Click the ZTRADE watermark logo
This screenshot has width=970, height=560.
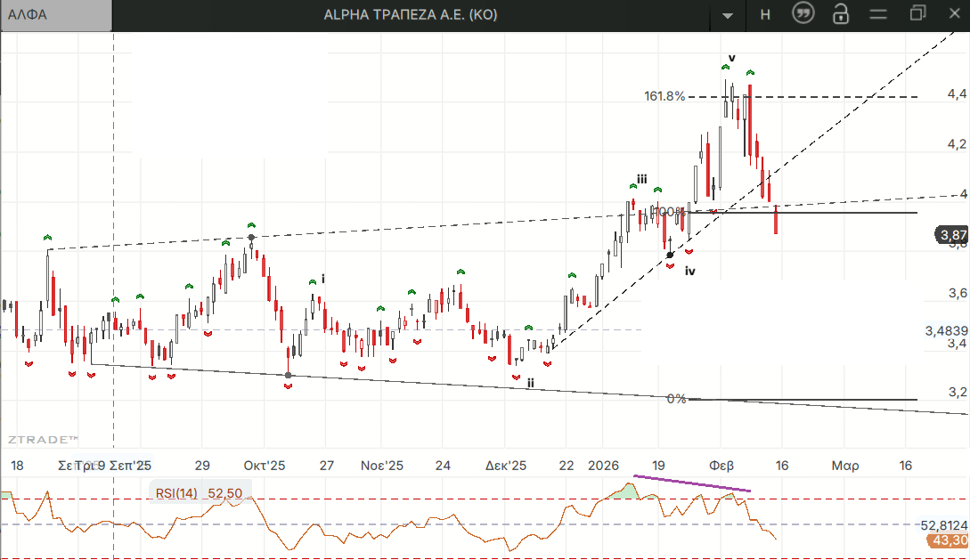(x=44, y=439)
